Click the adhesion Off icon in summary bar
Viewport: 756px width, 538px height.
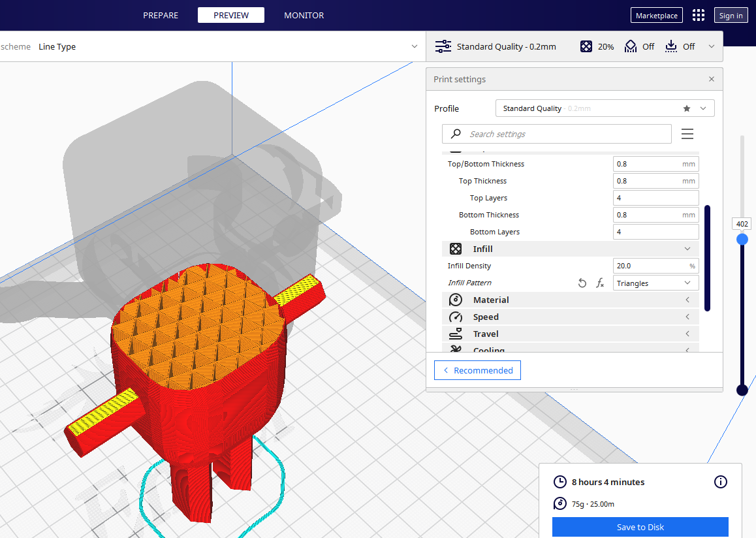coord(670,46)
